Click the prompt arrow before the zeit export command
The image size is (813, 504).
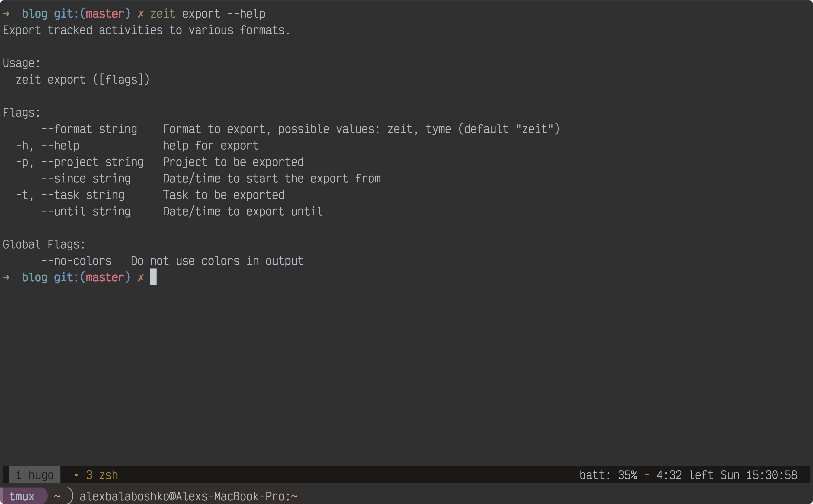coord(6,14)
